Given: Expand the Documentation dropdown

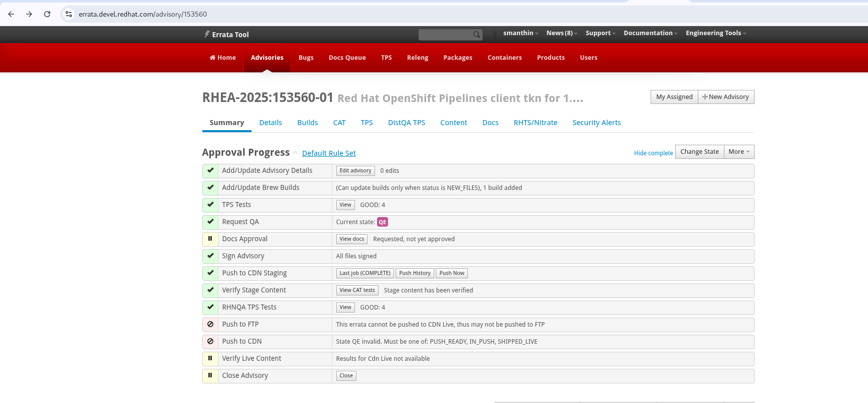Looking at the screenshot, I should pyautogui.click(x=651, y=33).
